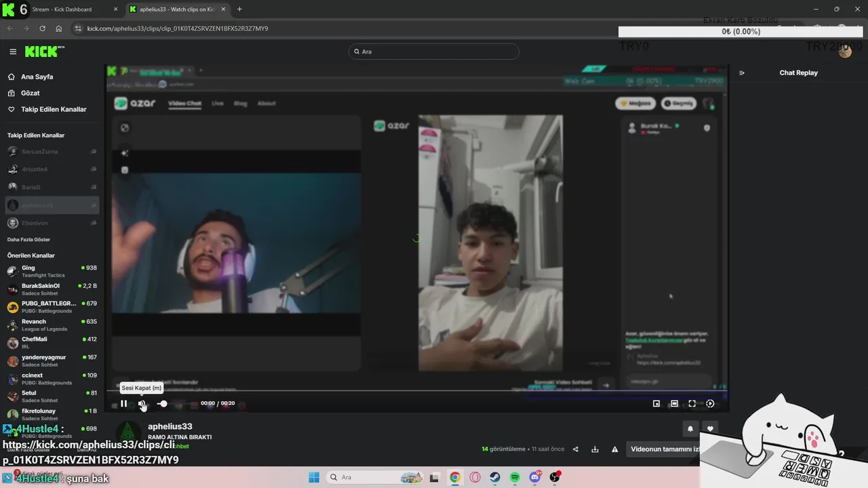Open Steam from taskbar
This screenshot has height=488, width=868.
[x=495, y=477]
